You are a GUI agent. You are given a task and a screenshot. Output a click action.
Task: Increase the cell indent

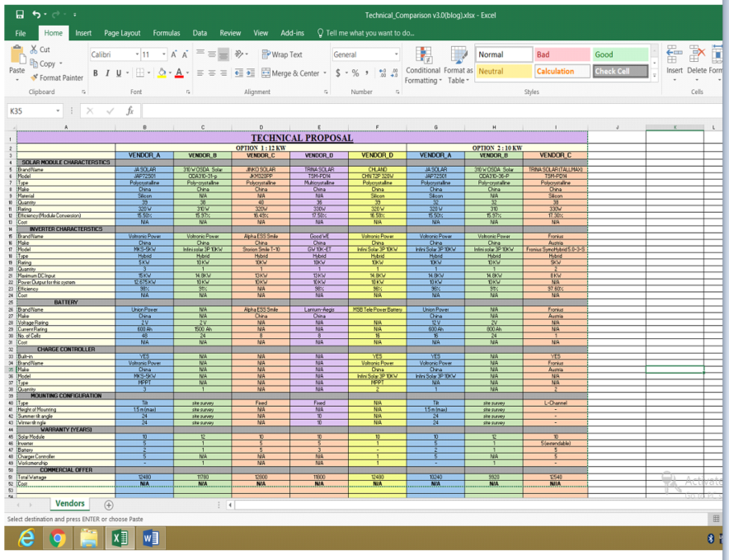click(251, 73)
